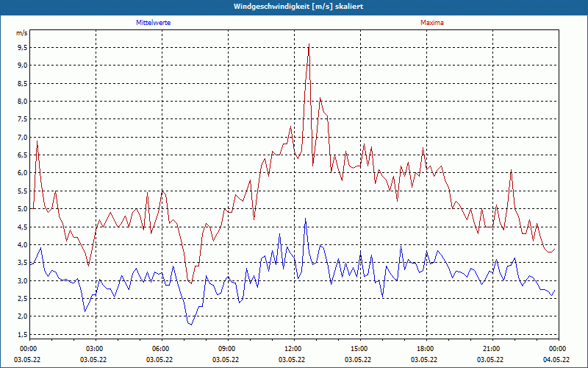Image resolution: width=588 pixels, height=368 pixels.
Task: Click the 4,0 y-axis value
Action: click(23, 244)
